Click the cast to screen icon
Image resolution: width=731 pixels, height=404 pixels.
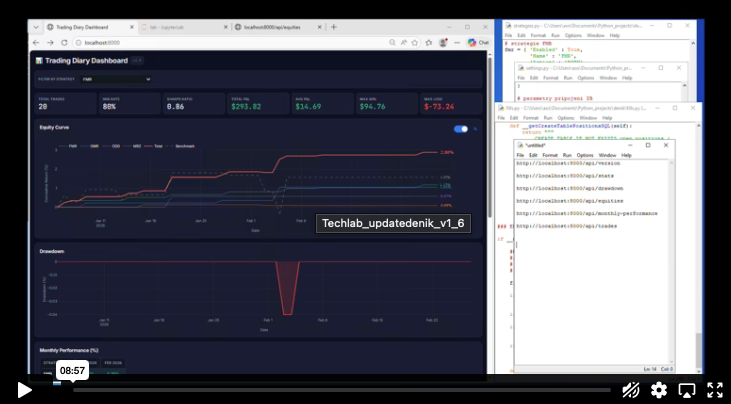point(687,390)
